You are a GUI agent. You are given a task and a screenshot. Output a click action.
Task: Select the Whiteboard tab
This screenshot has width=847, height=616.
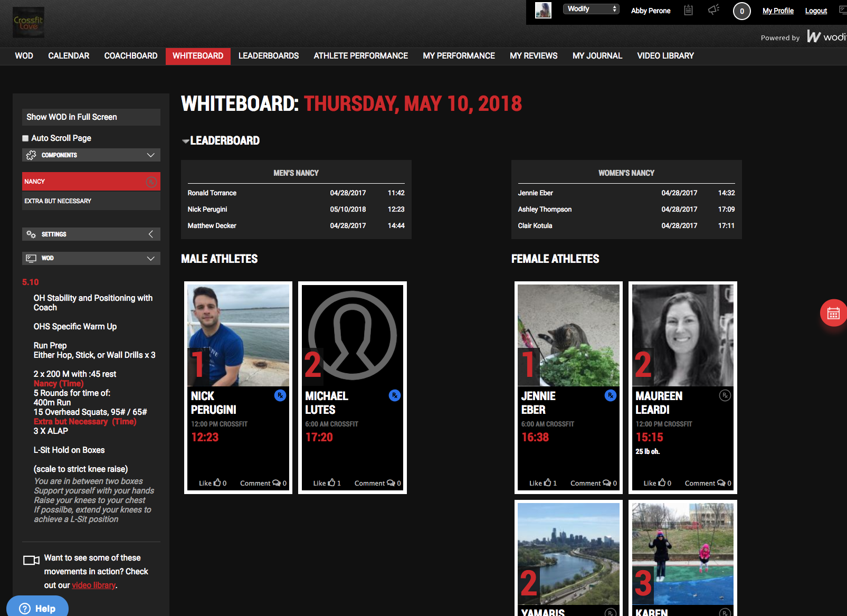coord(198,56)
